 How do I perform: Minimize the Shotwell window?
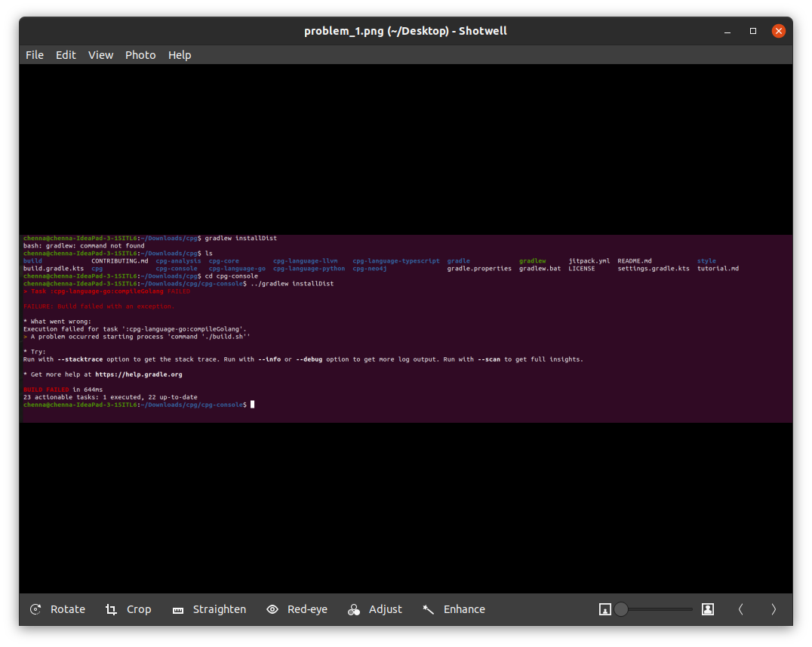pyautogui.click(x=727, y=31)
